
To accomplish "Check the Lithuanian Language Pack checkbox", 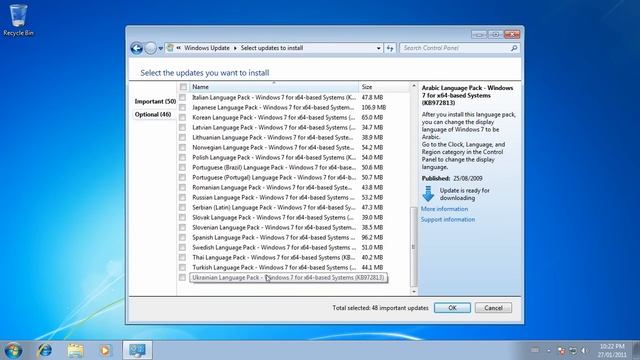I will tap(182, 138).
